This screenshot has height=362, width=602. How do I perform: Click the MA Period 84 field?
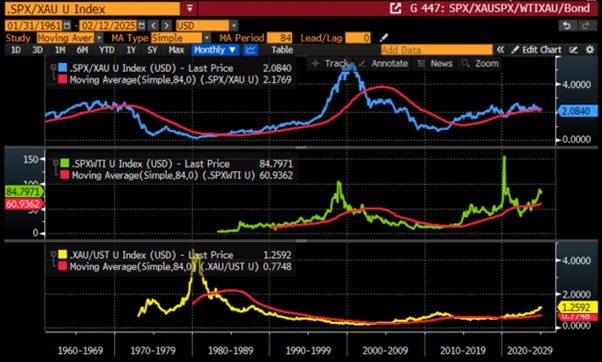(x=280, y=38)
